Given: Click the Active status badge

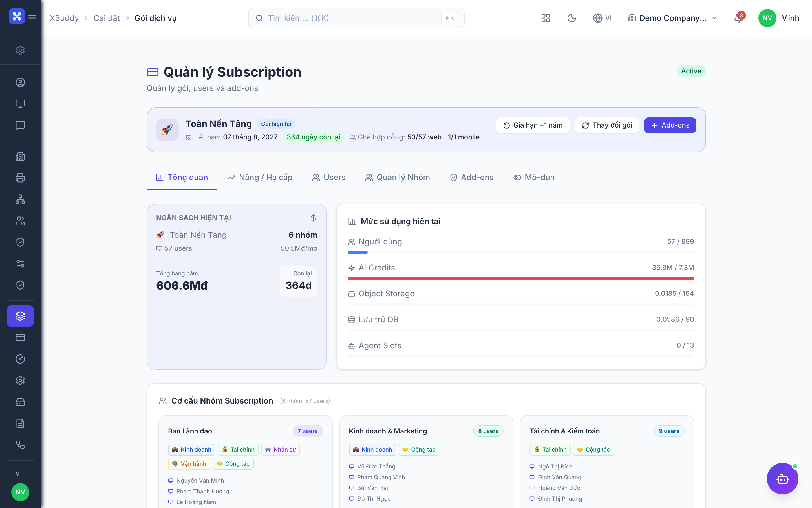Looking at the screenshot, I should (691, 71).
